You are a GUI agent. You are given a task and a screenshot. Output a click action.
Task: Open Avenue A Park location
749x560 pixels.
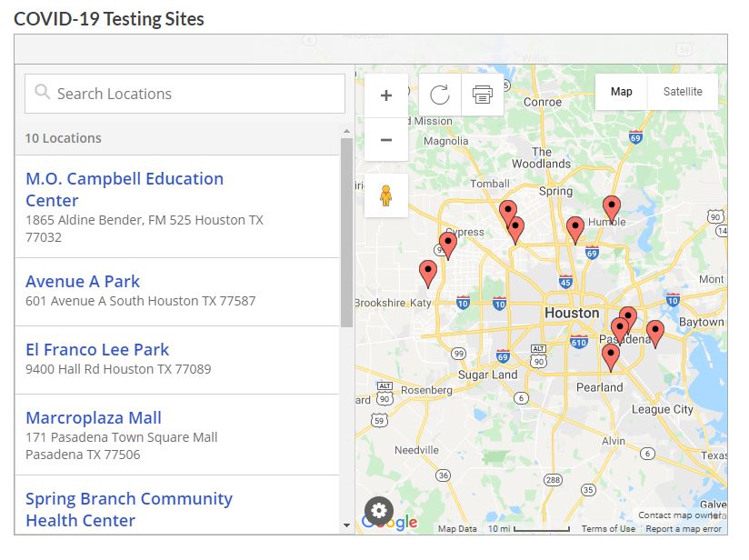[83, 282]
